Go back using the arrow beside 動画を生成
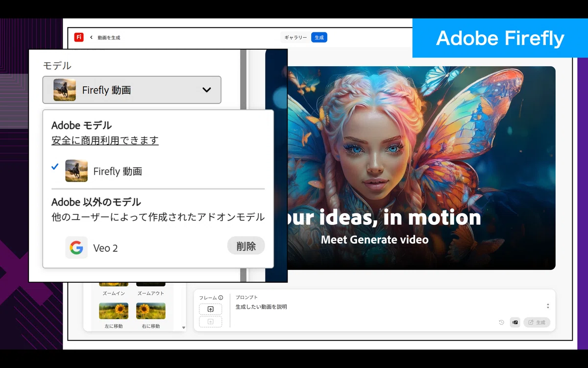Viewport: 588px width, 368px height. coord(91,37)
